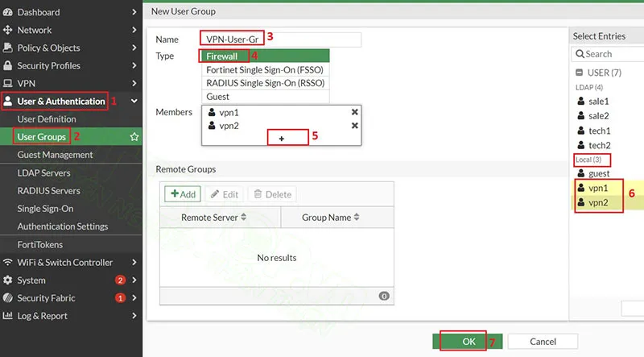Open Single Sign-On menu item
644x357 pixels.
point(45,209)
